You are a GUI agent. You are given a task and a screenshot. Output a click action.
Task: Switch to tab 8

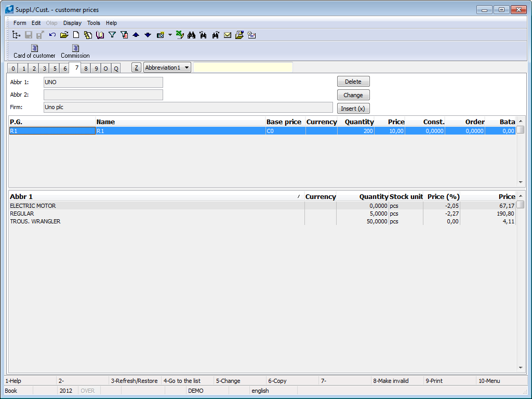(x=86, y=69)
